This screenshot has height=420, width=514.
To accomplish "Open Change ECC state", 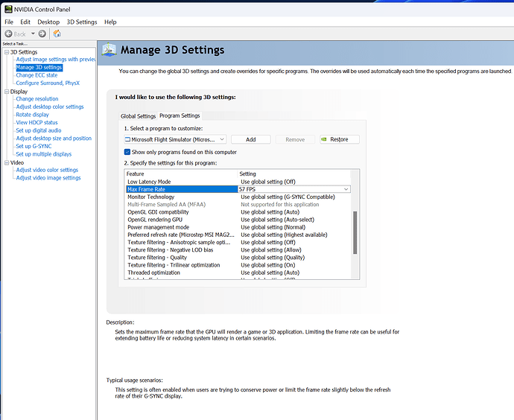I will (37, 75).
